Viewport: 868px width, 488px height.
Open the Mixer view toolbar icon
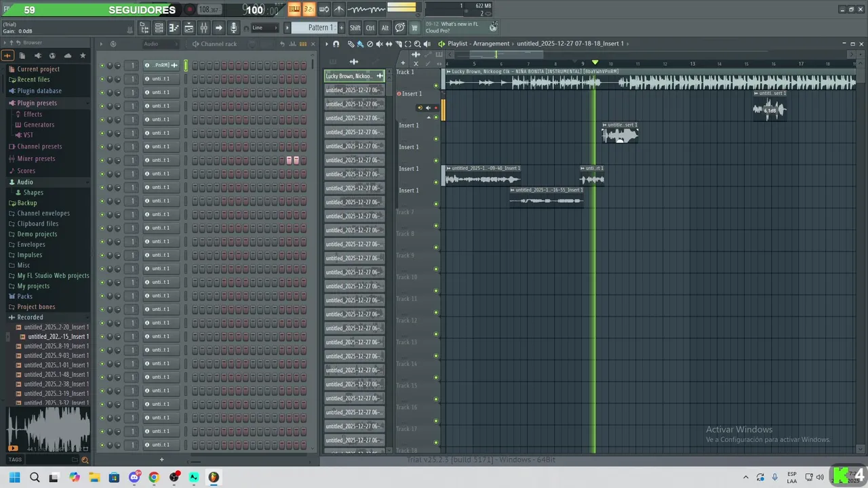(203, 28)
